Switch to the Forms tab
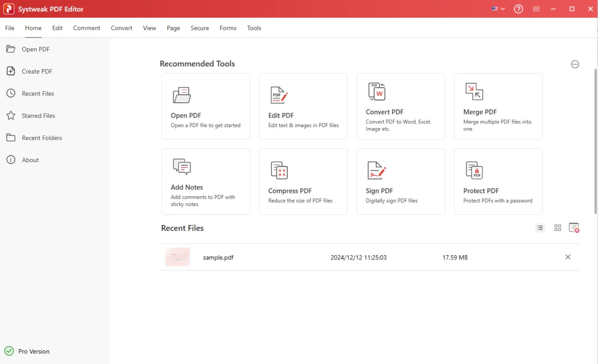Image resolution: width=598 pixels, height=364 pixels. (228, 28)
